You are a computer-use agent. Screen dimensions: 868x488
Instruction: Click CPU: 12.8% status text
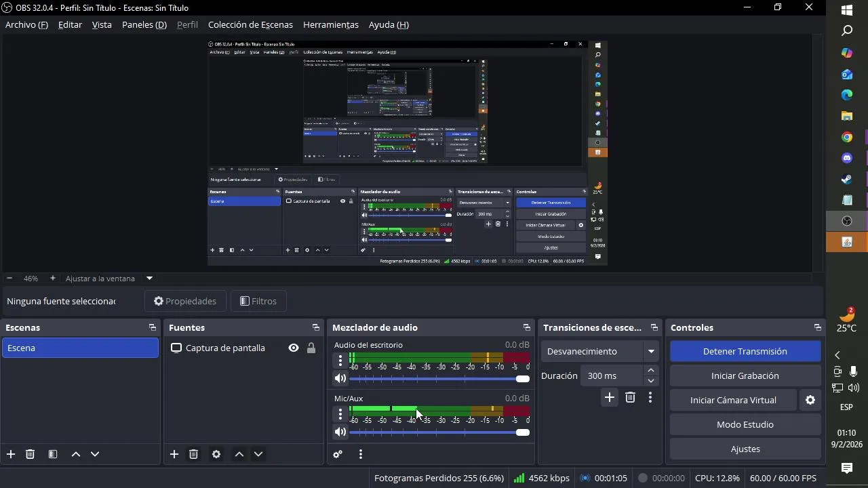point(717,478)
